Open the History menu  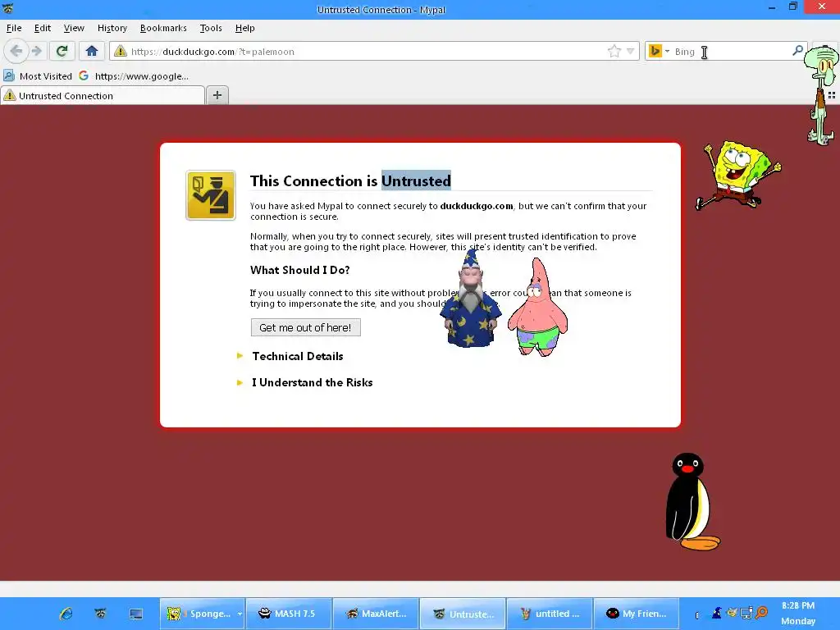pos(112,28)
